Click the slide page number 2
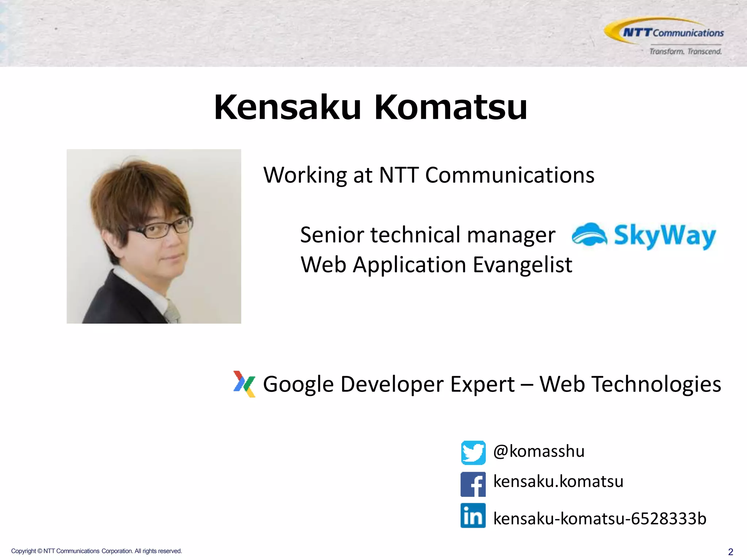 point(730,552)
